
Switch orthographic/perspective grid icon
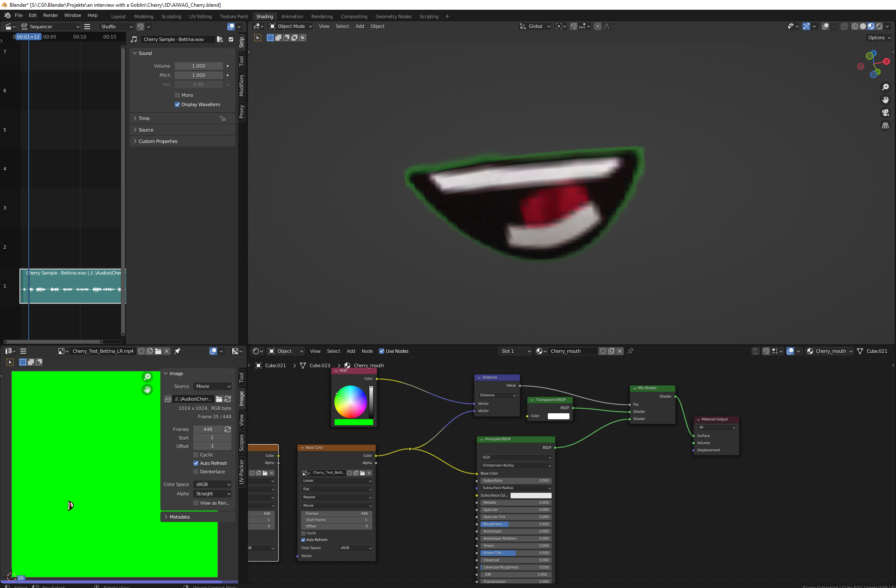885,126
